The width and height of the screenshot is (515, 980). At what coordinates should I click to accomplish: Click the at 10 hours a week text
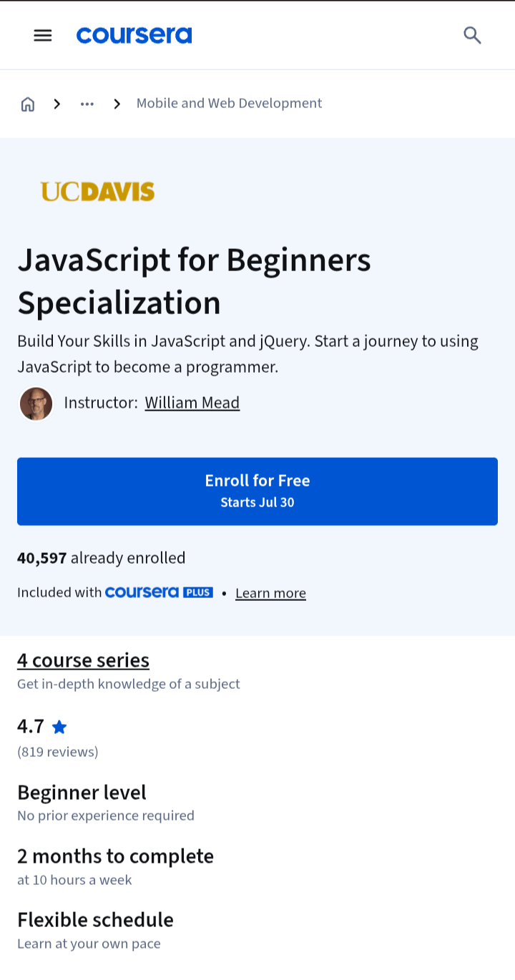[74, 880]
